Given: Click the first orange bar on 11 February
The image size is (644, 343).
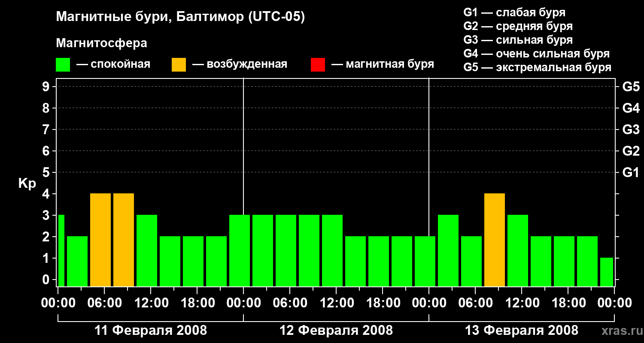Looking at the screenshot, I should click(100, 240).
